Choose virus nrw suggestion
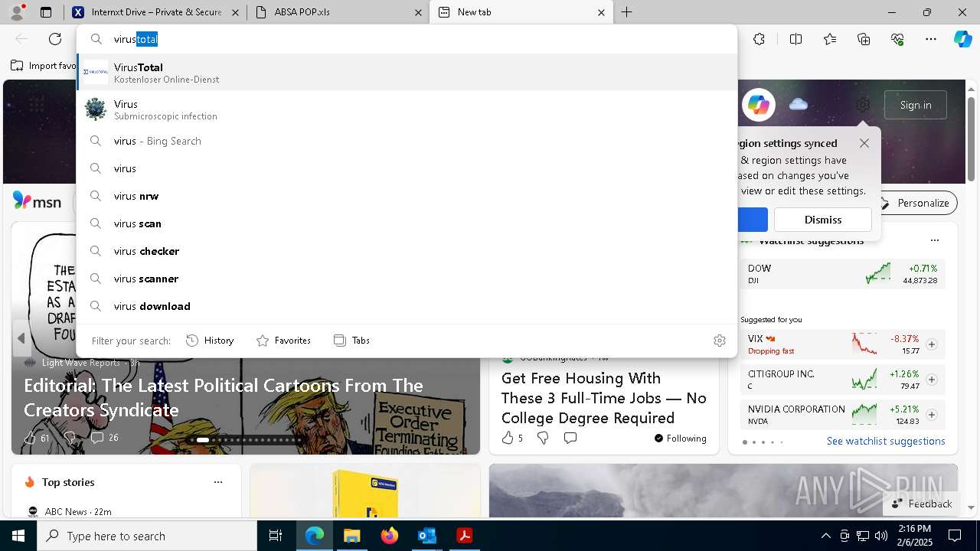Viewport: 980px width, 551px height. [407, 196]
